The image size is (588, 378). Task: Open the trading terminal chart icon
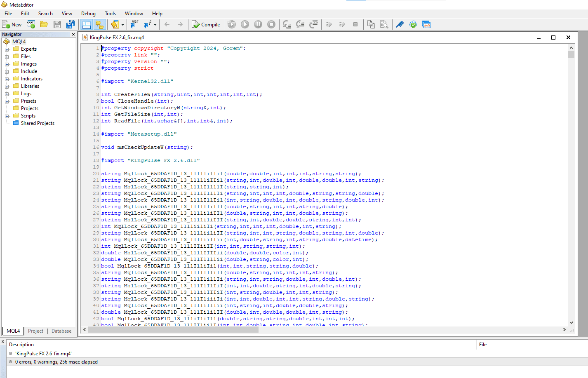pyautogui.click(x=426, y=25)
